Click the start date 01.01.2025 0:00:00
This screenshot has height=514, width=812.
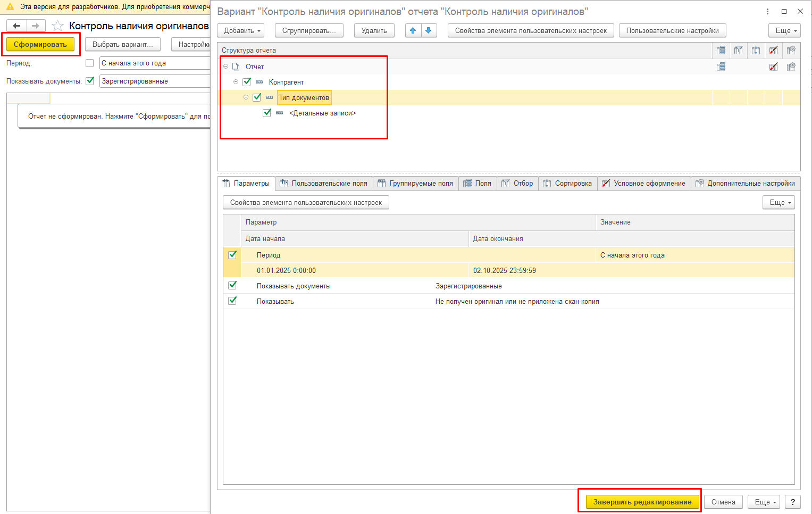(286, 270)
